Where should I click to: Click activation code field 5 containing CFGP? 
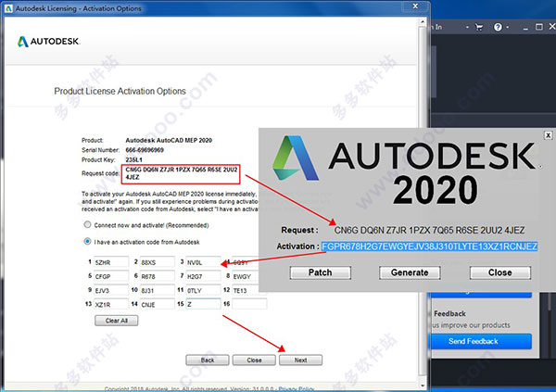tap(111, 276)
